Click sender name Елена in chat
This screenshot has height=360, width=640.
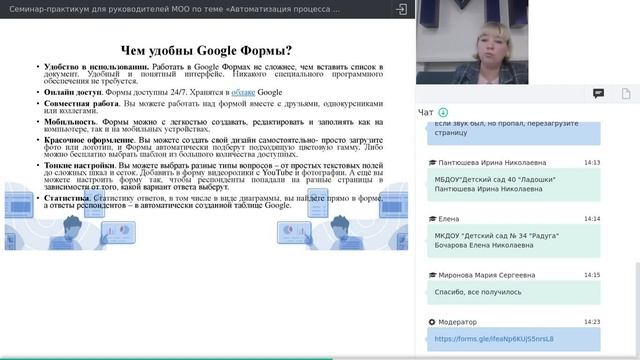[x=449, y=219]
